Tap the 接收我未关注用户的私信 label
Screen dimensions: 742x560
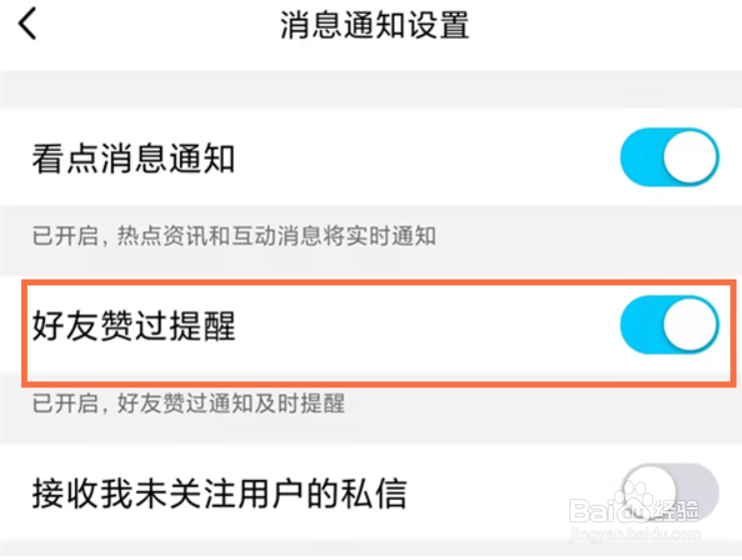(x=220, y=493)
